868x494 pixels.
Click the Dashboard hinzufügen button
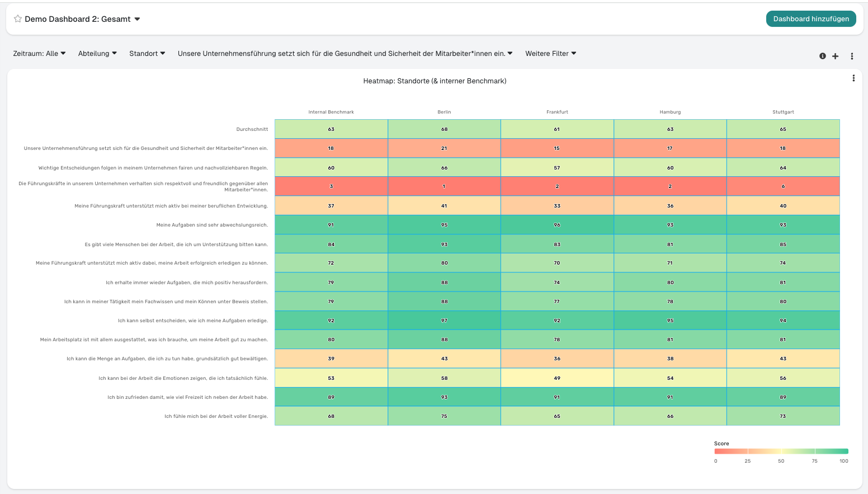click(x=810, y=19)
